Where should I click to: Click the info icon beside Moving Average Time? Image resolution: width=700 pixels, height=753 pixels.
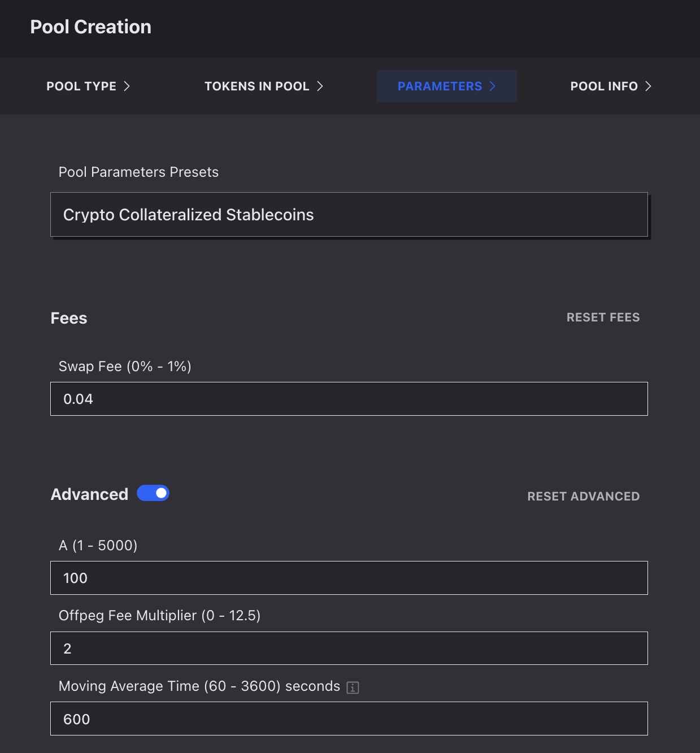[x=353, y=687]
